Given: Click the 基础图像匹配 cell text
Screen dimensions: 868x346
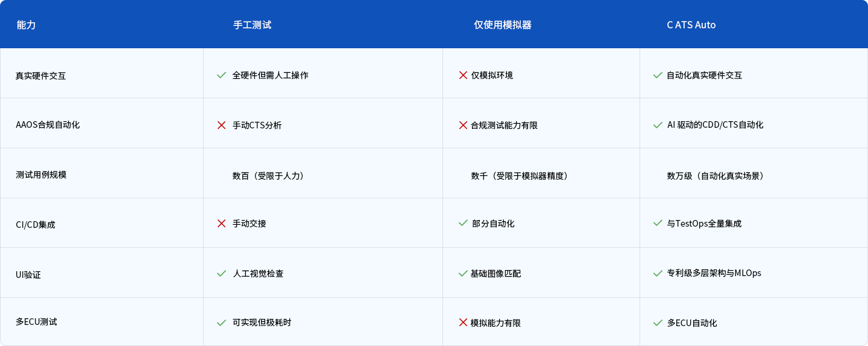Looking at the screenshot, I should coord(495,274).
